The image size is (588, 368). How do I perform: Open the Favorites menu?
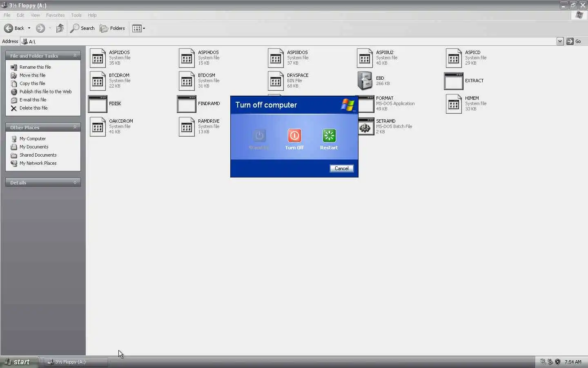click(56, 15)
